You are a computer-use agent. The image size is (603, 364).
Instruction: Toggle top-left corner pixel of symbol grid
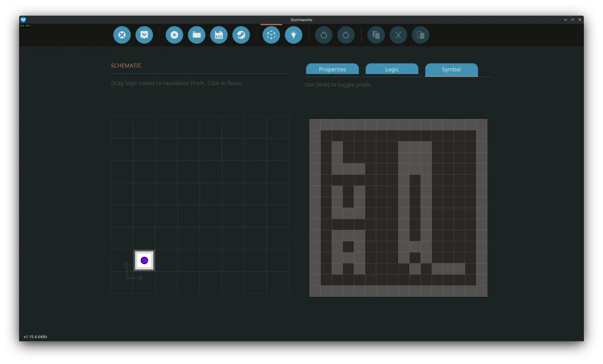(x=315, y=125)
